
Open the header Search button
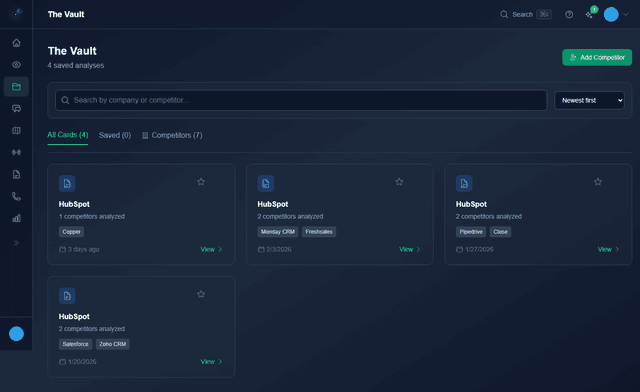click(526, 14)
